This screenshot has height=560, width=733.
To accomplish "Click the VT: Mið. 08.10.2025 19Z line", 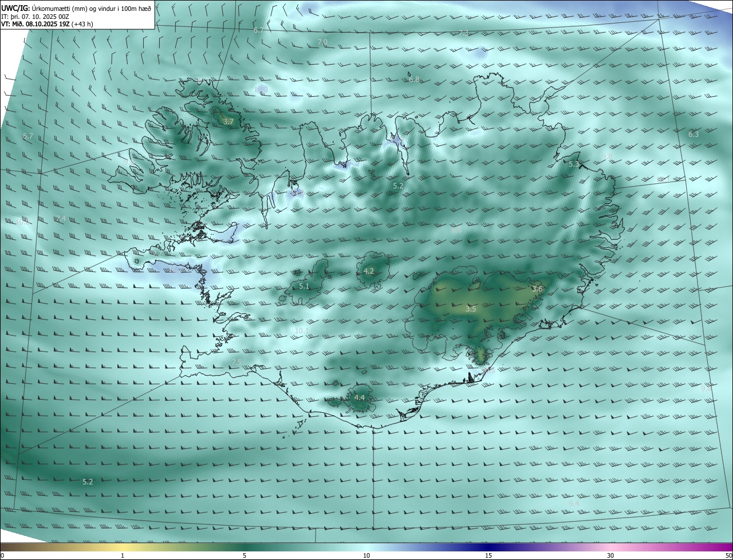I will pyautogui.click(x=47, y=24).
